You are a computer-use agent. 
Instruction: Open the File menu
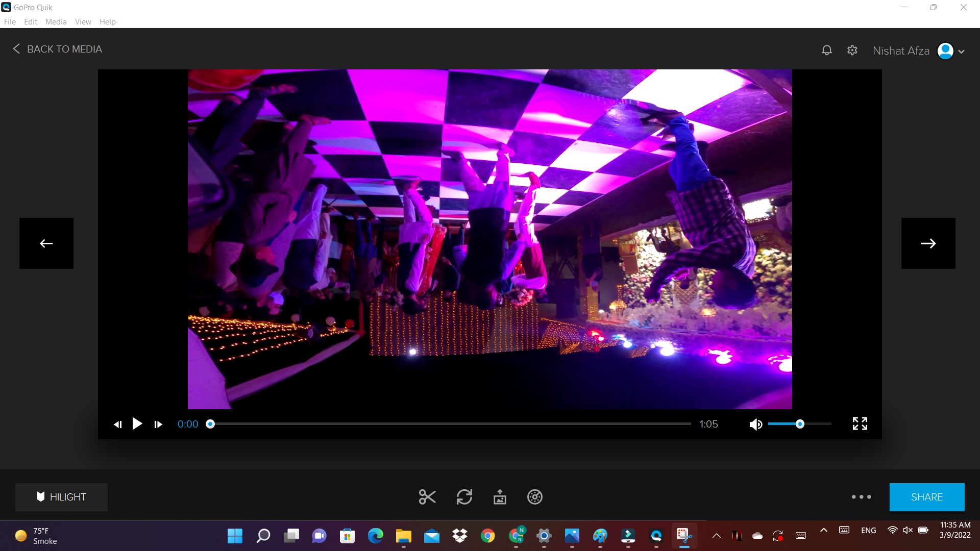[x=9, y=21]
